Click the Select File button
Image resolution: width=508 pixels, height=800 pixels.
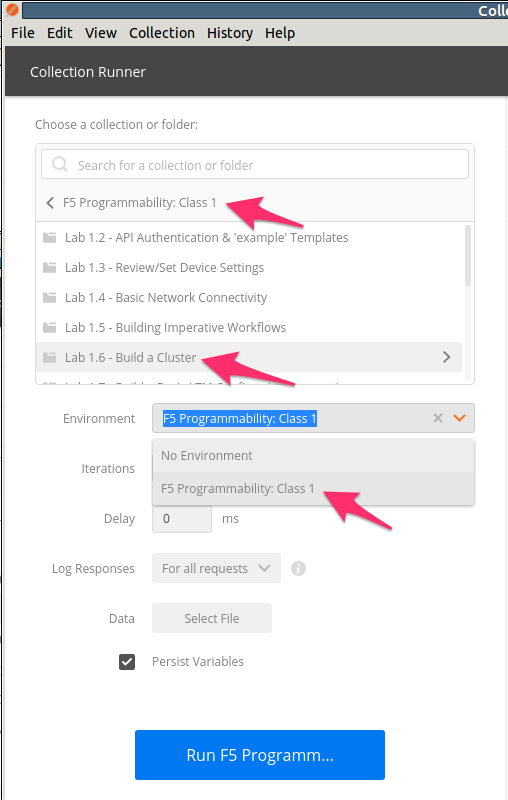(212, 618)
